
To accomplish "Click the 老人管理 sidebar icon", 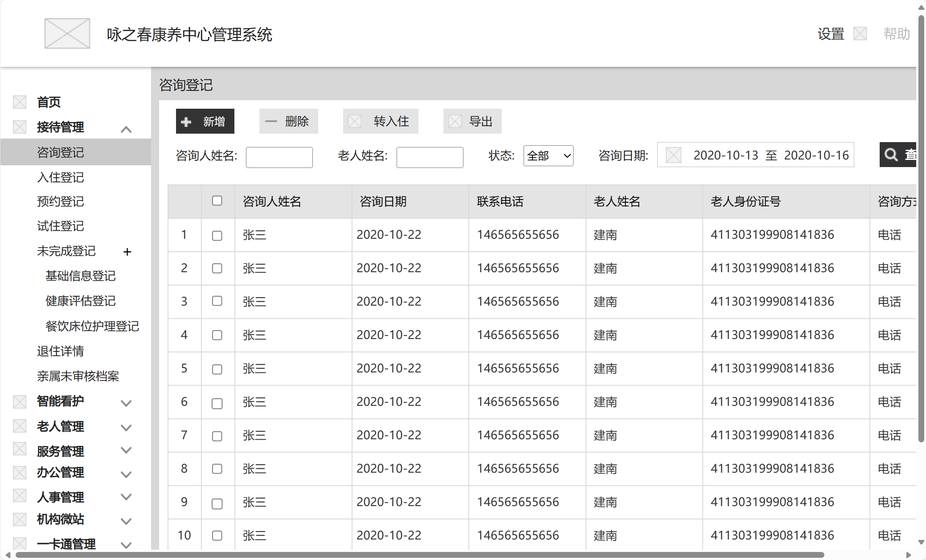I will (x=20, y=426).
